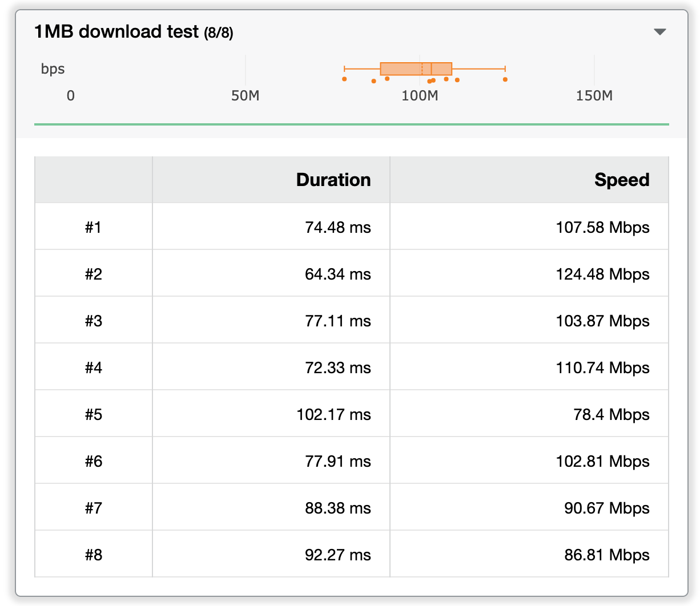Select the #1 row label
Viewport: 700px width, 606px height.
[x=94, y=227]
